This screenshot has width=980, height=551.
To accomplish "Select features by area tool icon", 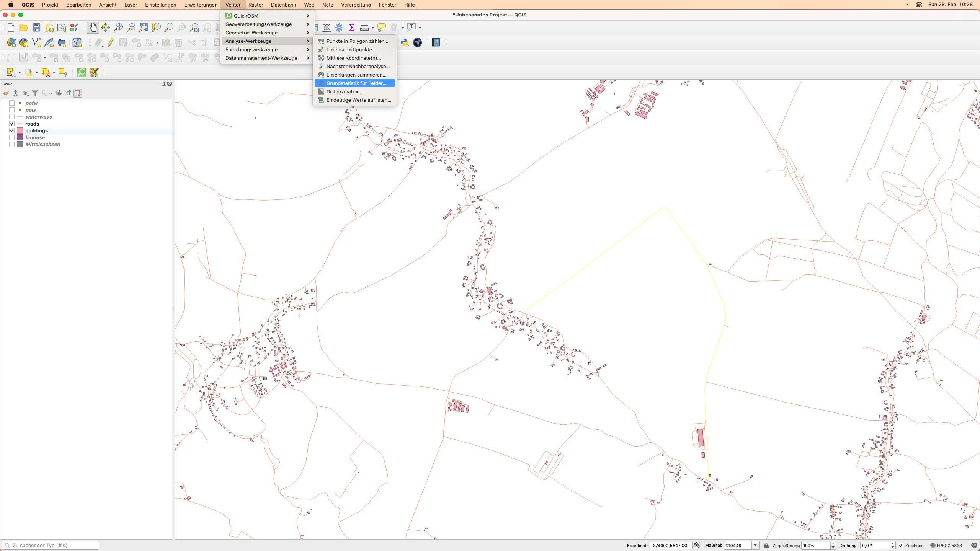I will (x=11, y=72).
